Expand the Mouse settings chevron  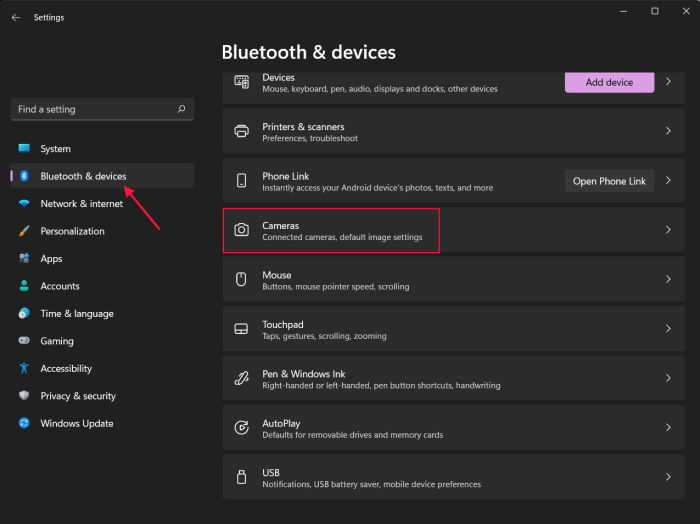668,279
